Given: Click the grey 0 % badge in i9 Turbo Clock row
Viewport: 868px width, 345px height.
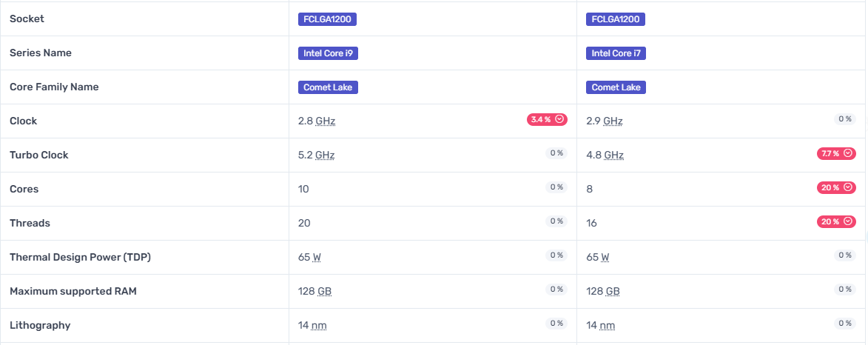Looking at the screenshot, I should (x=556, y=153).
